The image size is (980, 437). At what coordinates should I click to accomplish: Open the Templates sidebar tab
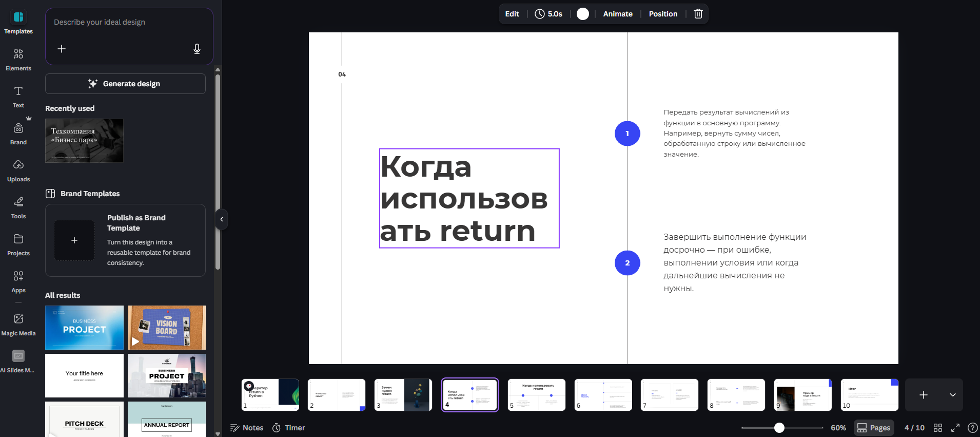point(18,23)
